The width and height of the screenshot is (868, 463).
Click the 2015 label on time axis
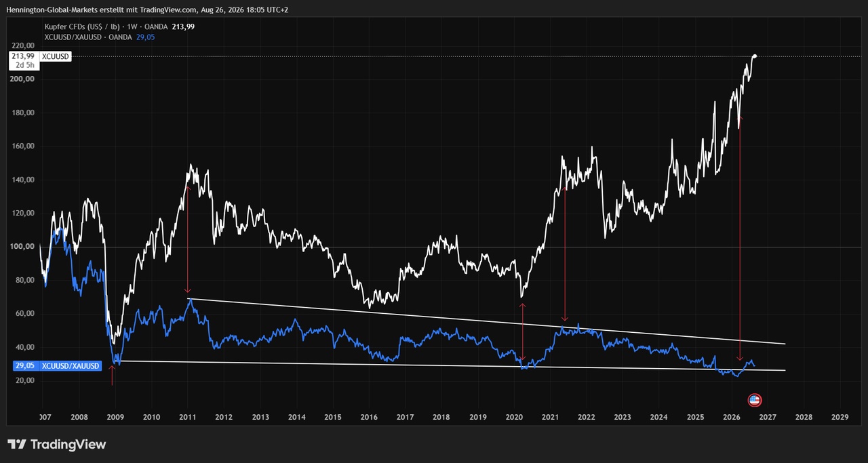tap(332, 417)
